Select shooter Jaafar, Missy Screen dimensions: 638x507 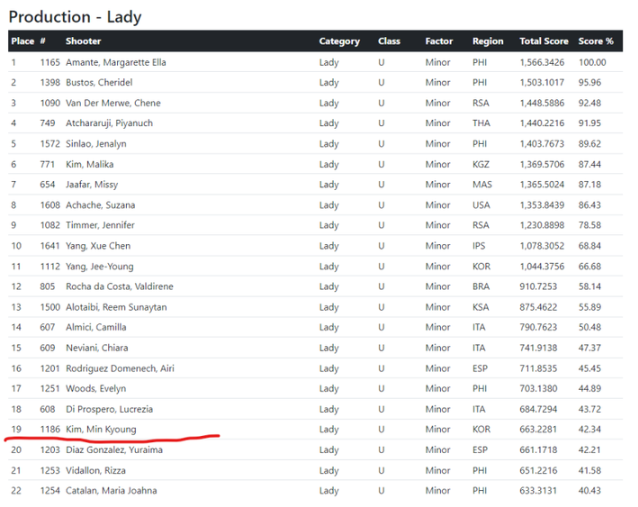[92, 184]
